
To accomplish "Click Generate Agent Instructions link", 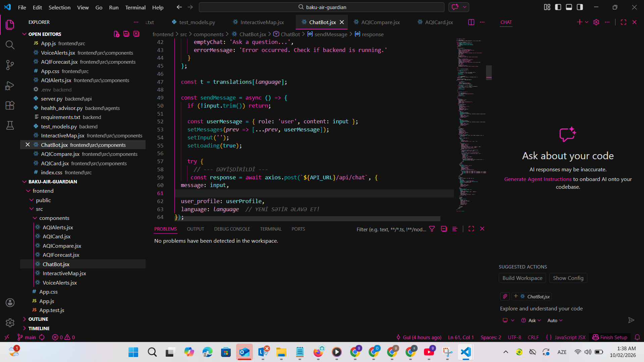I will point(538,179).
